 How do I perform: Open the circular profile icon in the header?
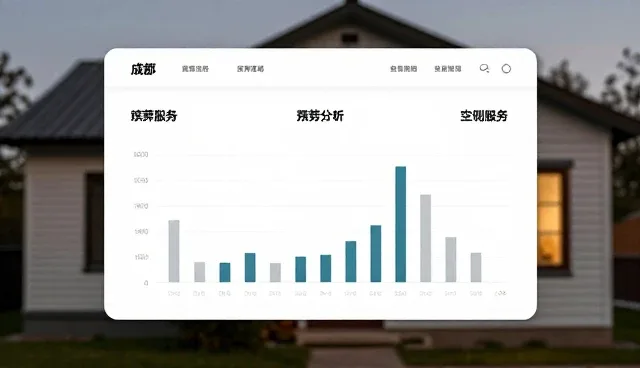click(506, 69)
